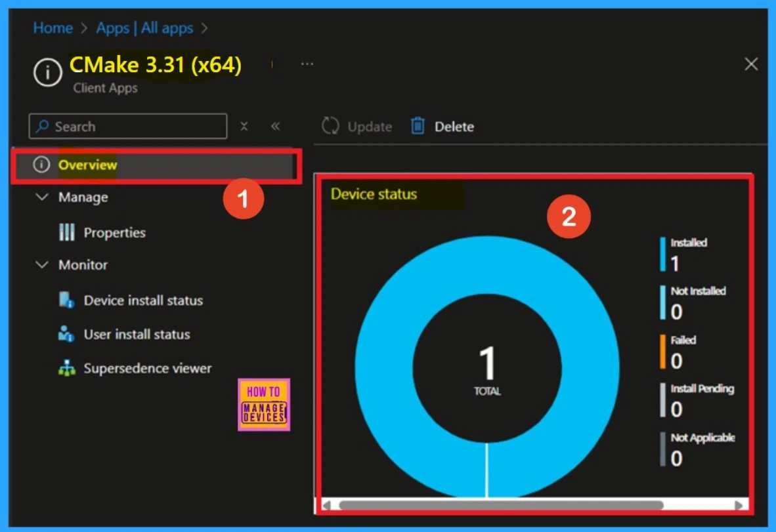Click the scrollbar right arrow

(x=739, y=505)
